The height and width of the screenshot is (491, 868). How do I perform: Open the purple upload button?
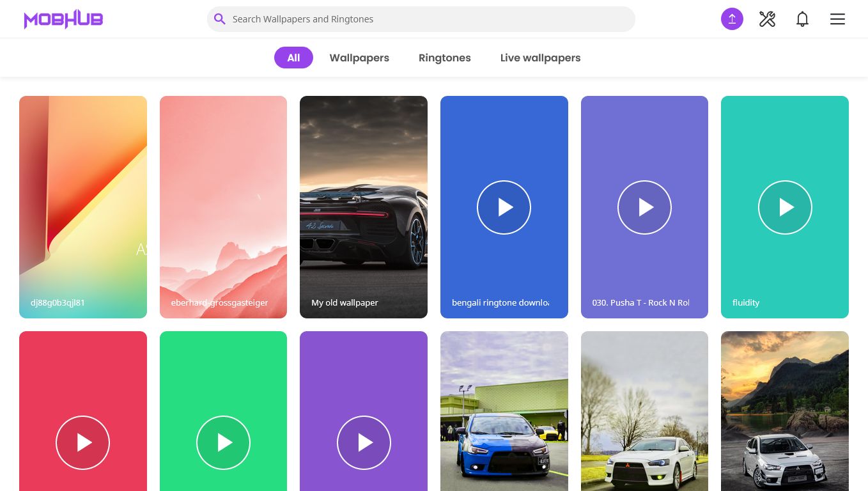coord(732,19)
